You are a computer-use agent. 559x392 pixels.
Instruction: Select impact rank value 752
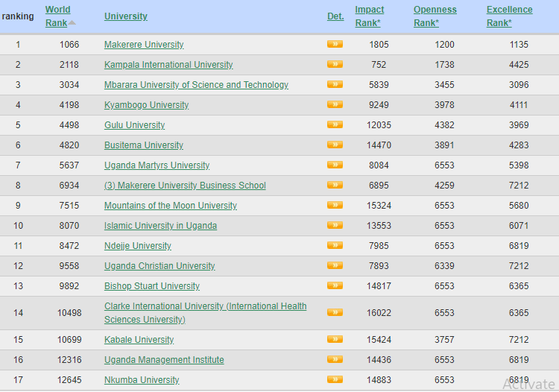379,65
